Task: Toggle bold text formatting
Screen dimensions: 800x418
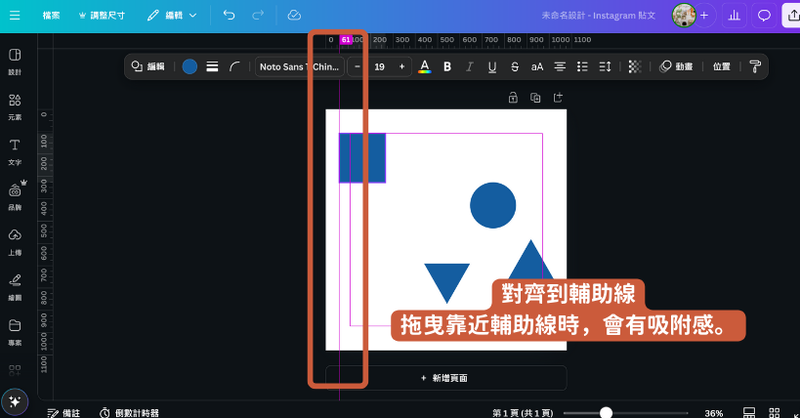Action: (x=447, y=67)
